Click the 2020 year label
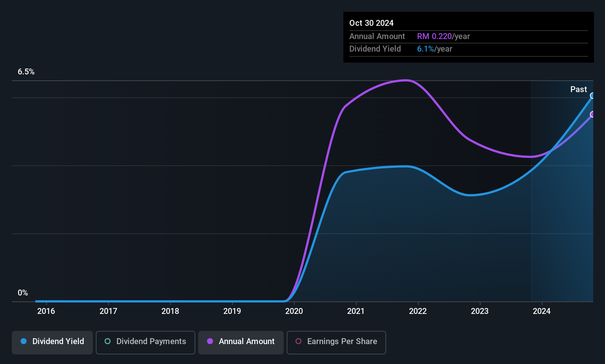Screen dimensions: 605x364 coord(294,311)
